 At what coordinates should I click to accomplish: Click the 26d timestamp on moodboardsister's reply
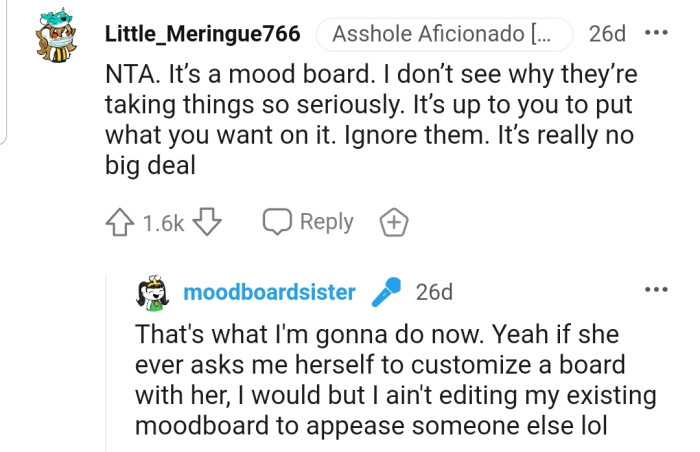pos(434,292)
